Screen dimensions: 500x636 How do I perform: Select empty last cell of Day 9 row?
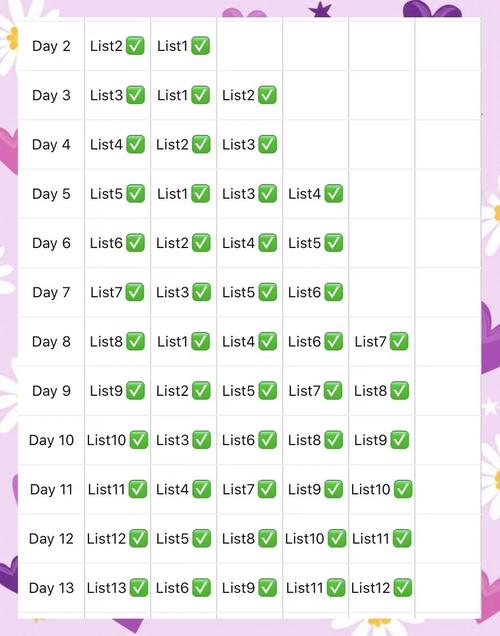click(x=448, y=391)
